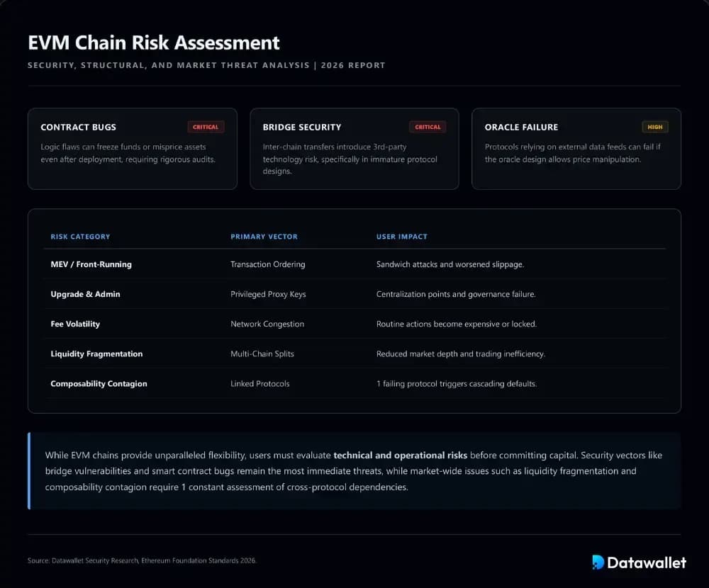Click the bold technical and operational risks text

[401, 455]
